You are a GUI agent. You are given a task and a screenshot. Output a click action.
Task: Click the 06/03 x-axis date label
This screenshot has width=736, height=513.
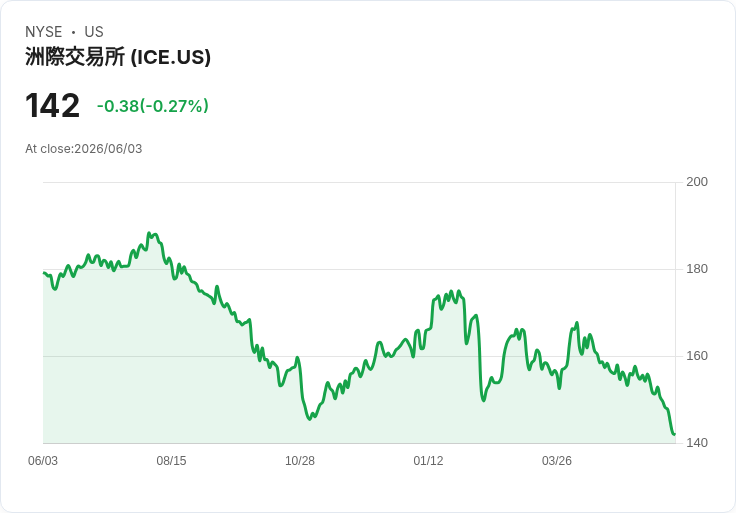(43, 461)
